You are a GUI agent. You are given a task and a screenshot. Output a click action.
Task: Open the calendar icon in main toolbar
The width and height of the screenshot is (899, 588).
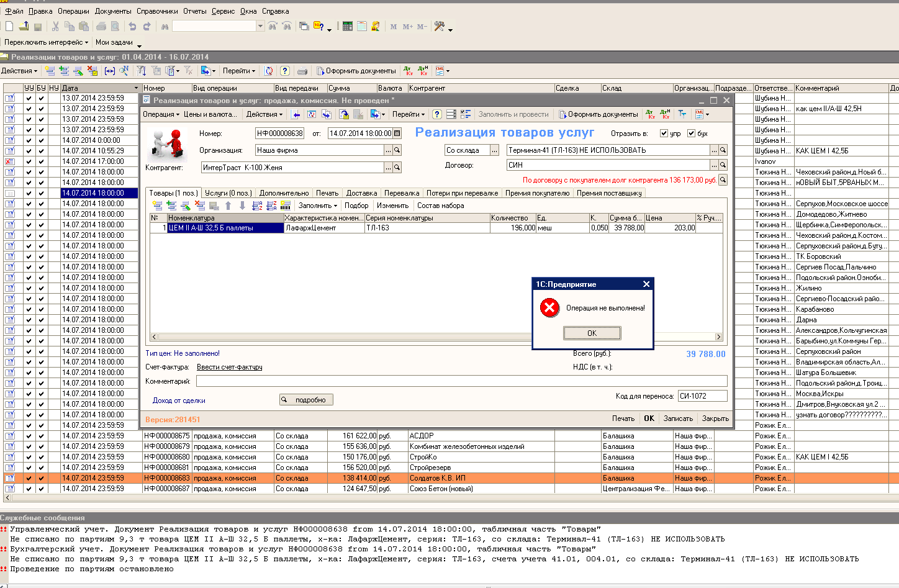(x=361, y=26)
